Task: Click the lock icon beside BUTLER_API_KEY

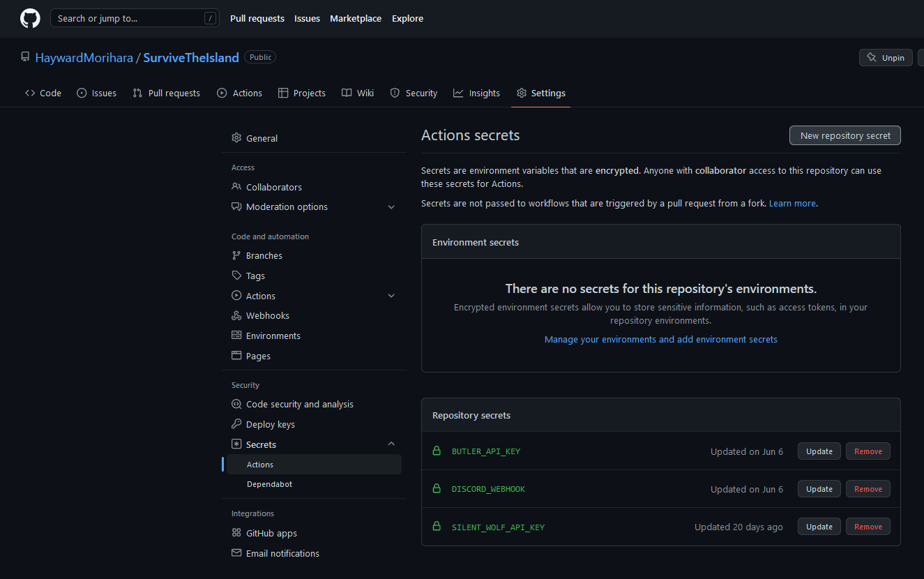Action: pyautogui.click(x=437, y=451)
